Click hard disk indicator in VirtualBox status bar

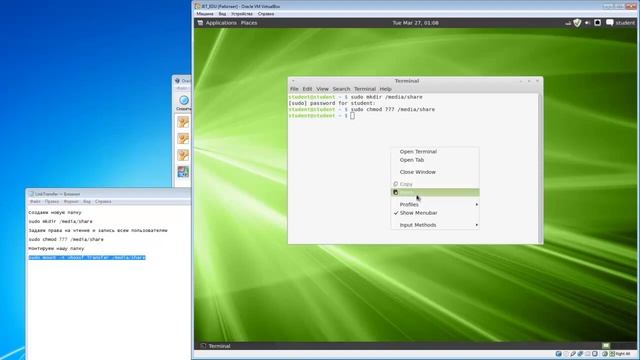[x=558, y=354]
